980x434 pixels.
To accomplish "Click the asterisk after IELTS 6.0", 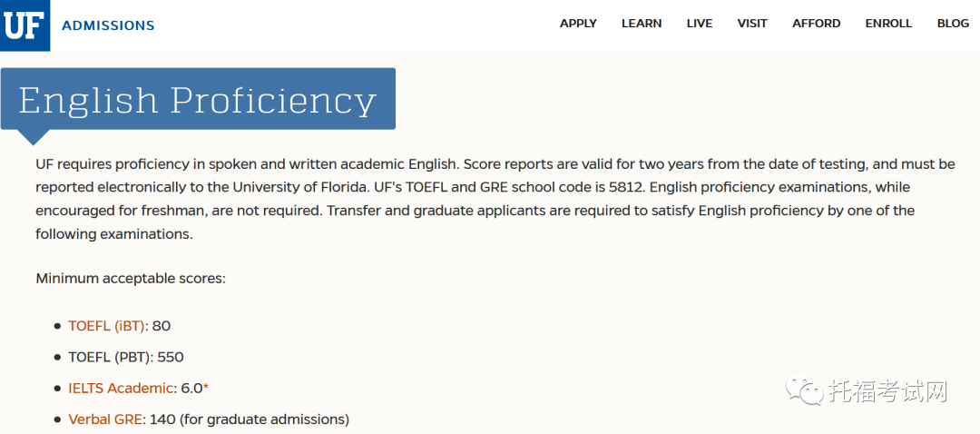I will (x=206, y=388).
